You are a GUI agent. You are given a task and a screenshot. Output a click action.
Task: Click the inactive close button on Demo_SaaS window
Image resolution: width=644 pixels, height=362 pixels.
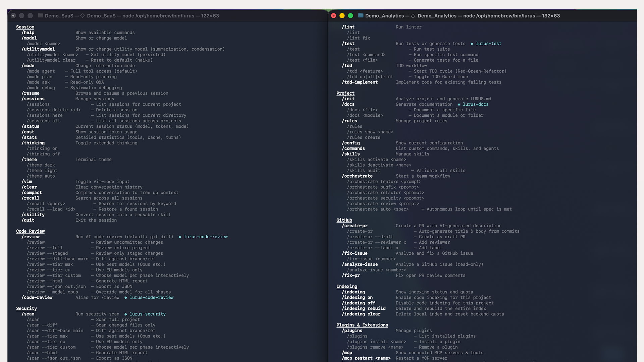(13, 16)
